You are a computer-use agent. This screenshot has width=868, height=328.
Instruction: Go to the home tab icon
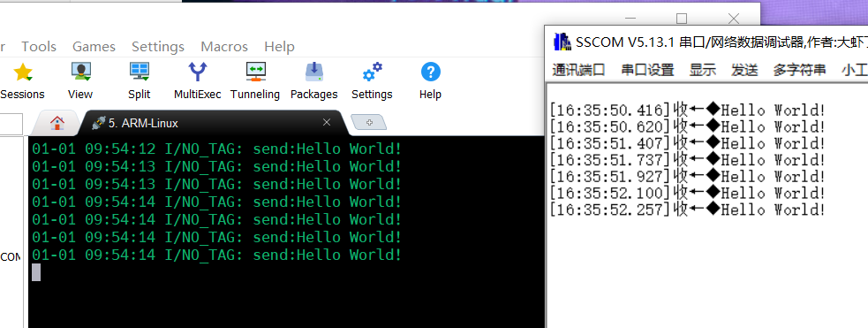57,123
